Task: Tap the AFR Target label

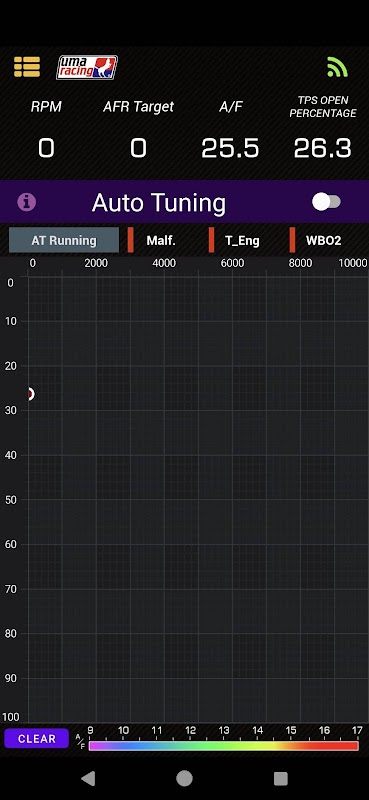Action: [x=138, y=107]
